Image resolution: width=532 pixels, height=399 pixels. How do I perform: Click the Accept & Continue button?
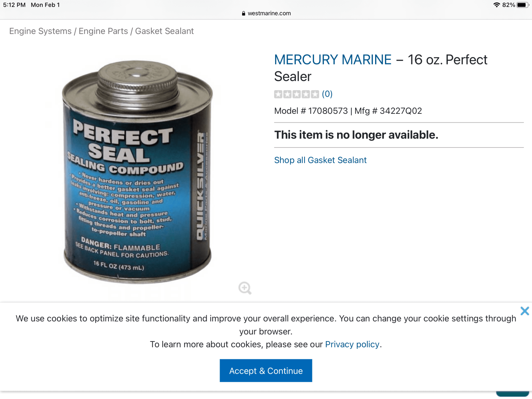coord(266,371)
